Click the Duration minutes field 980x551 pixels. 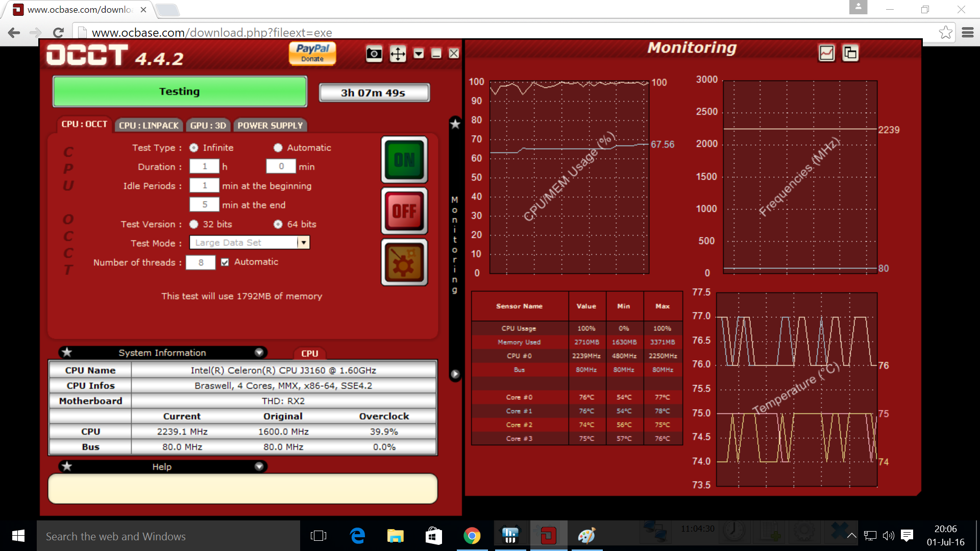281,166
